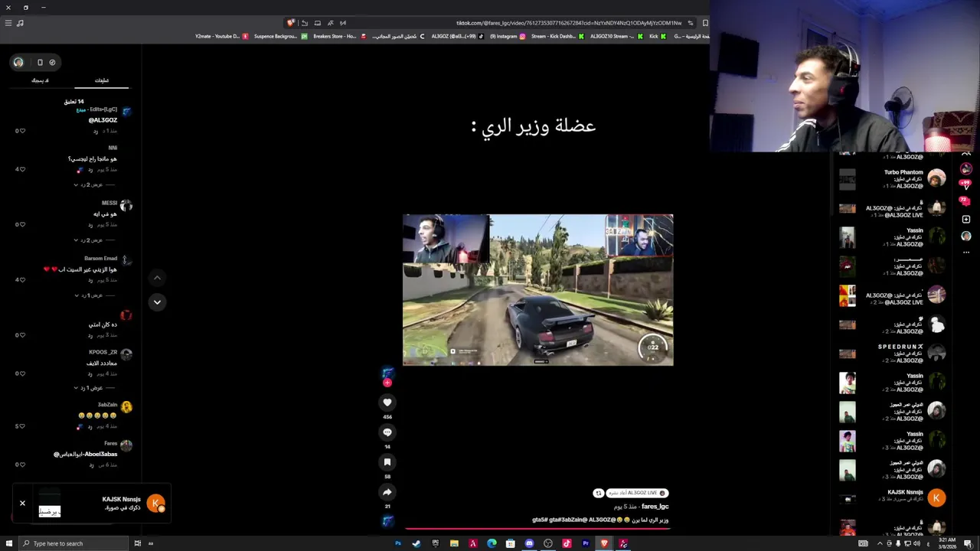Open Epic Games launcher from taskbar
The image size is (980, 551).
click(436, 543)
